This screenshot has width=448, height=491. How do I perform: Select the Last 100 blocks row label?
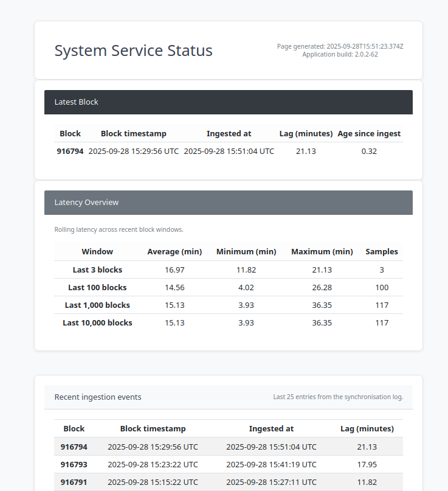tap(97, 288)
